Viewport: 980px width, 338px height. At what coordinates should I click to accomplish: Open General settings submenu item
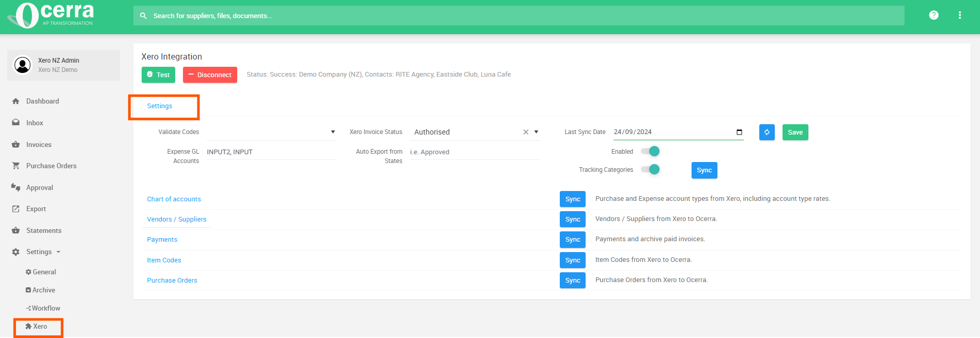click(41, 272)
